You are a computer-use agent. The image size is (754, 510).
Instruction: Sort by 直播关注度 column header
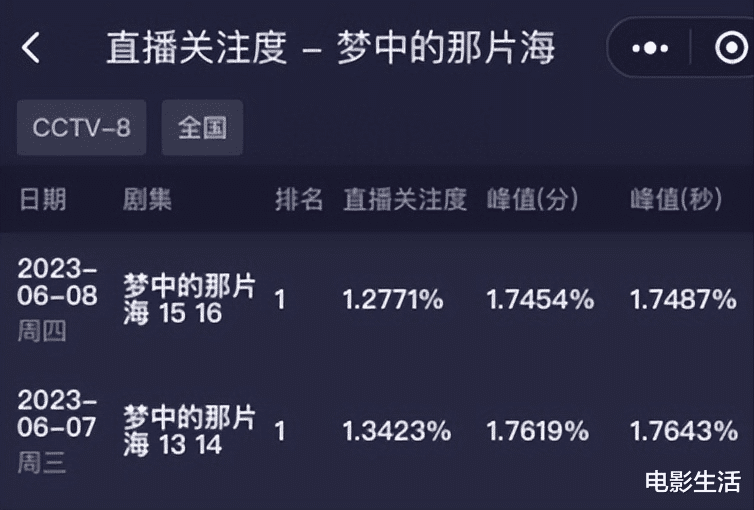(x=405, y=199)
